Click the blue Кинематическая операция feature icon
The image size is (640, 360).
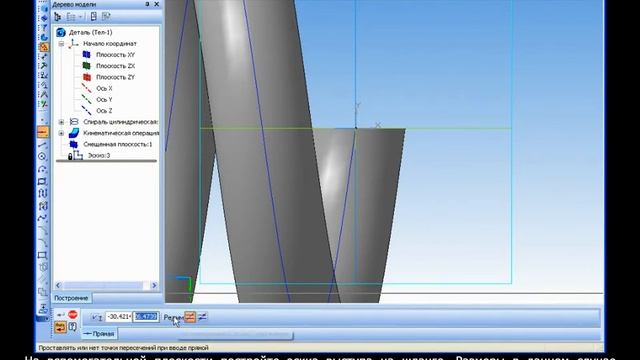tap(74, 133)
